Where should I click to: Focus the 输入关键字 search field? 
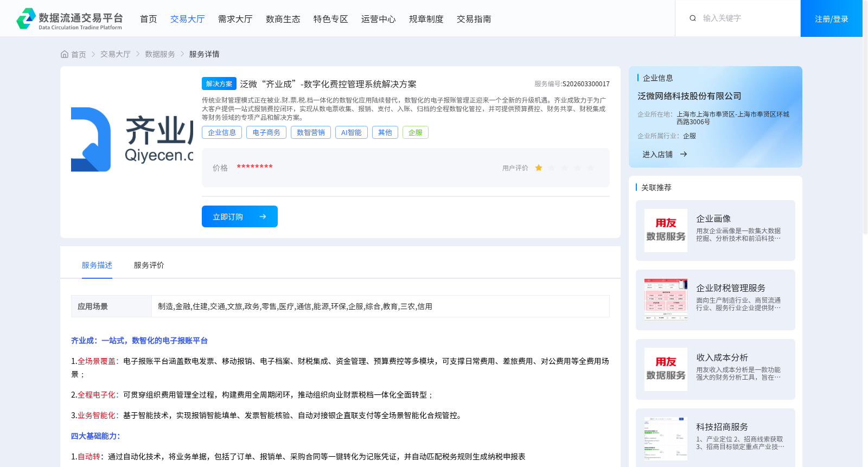(746, 18)
